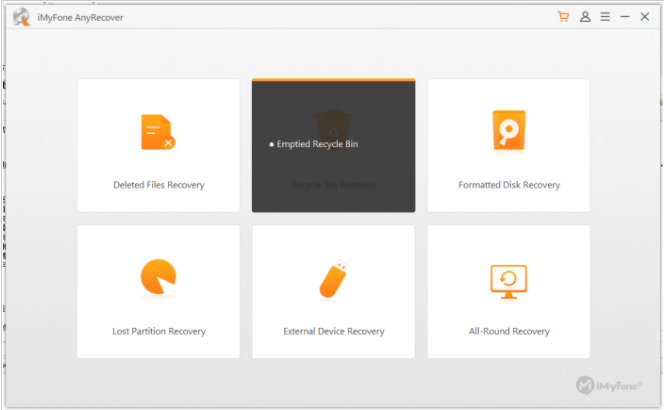Click the Formatted Disk Recovery drive icon
The image size is (664, 410).
509,130
